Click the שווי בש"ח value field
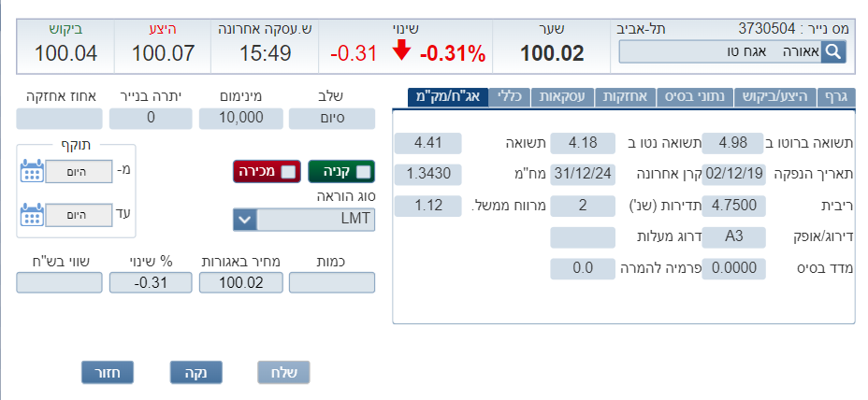Image resolution: width=868 pixels, height=400 pixels. (x=58, y=282)
